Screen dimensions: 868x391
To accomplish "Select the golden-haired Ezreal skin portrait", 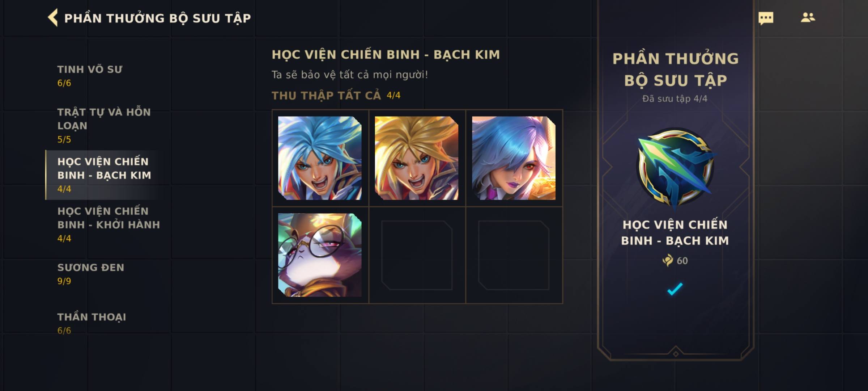I will point(417,158).
